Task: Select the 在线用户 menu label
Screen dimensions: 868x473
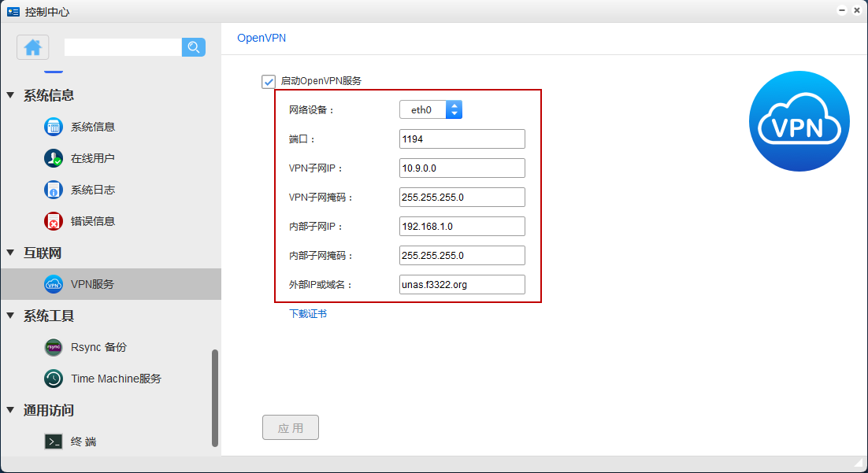Action: coord(93,158)
